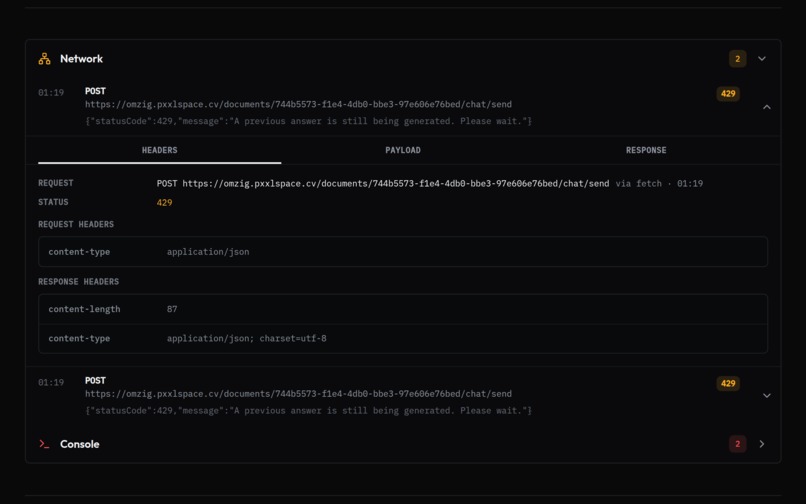Select the orange status value 429
This screenshot has width=806, height=504.
[x=164, y=203]
